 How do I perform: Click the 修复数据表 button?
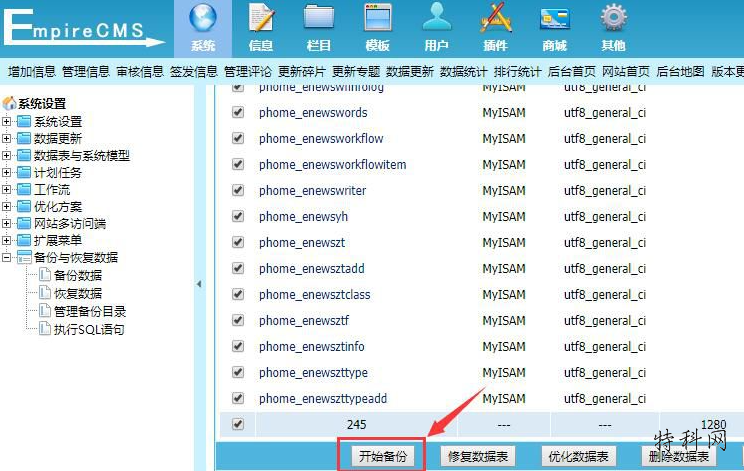(x=478, y=456)
